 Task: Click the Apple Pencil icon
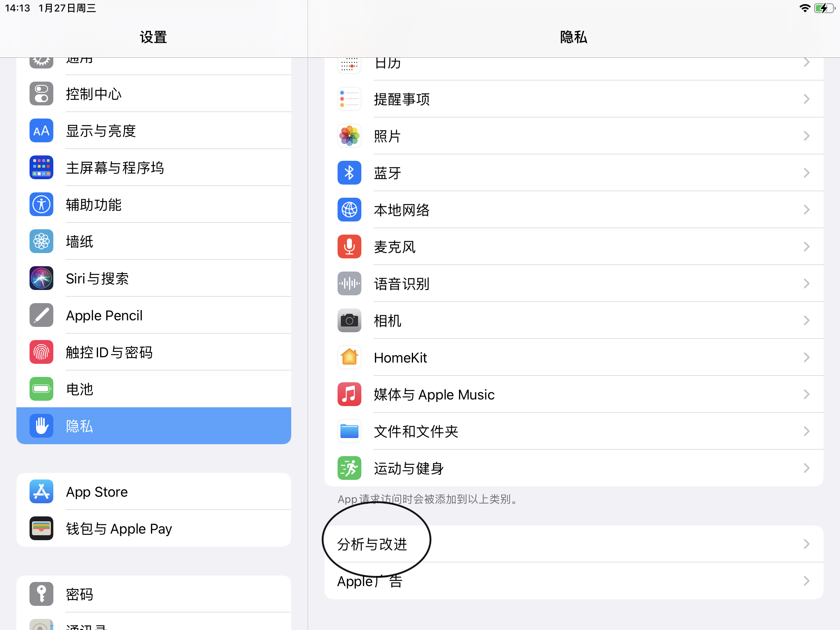point(41,315)
